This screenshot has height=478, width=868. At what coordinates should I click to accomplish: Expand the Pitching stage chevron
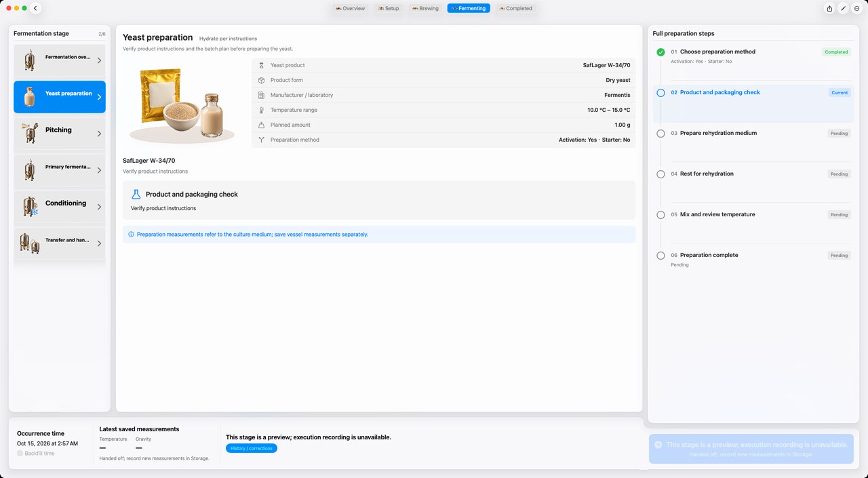point(99,134)
